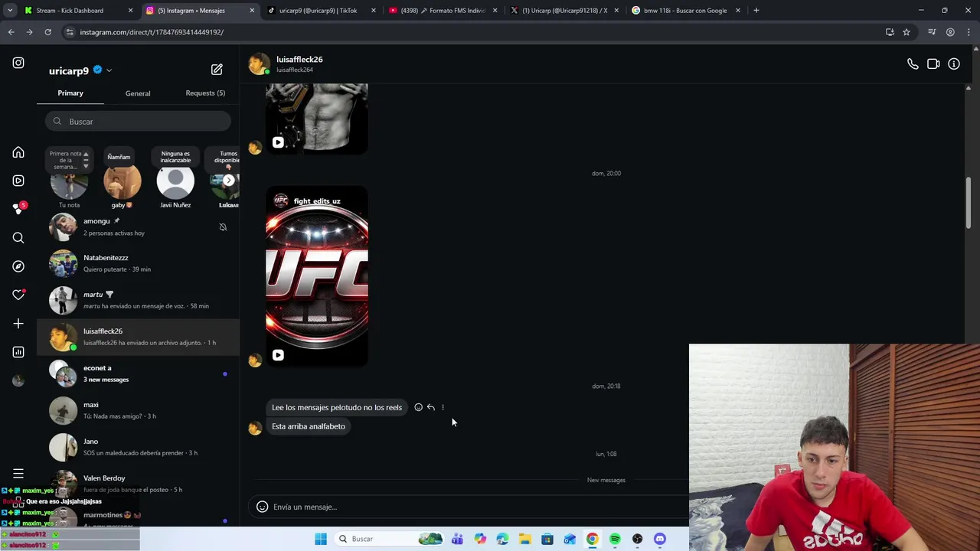The width and height of the screenshot is (980, 551).
Task: Open the maxi conversation
Action: tap(138, 411)
